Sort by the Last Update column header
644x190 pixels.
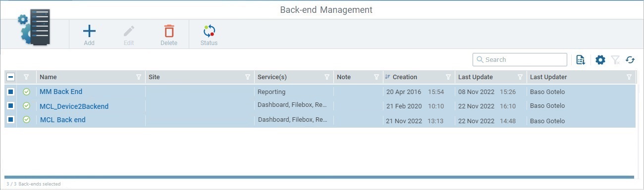coord(476,77)
